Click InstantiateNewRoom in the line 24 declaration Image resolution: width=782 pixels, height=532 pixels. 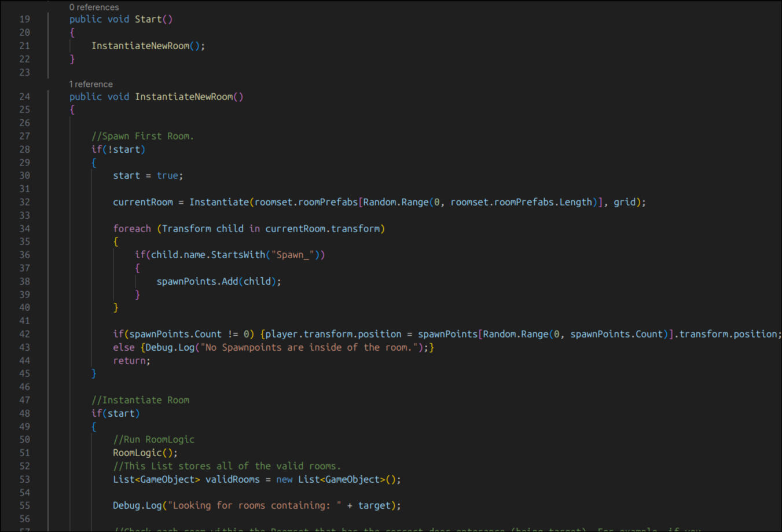coord(183,97)
